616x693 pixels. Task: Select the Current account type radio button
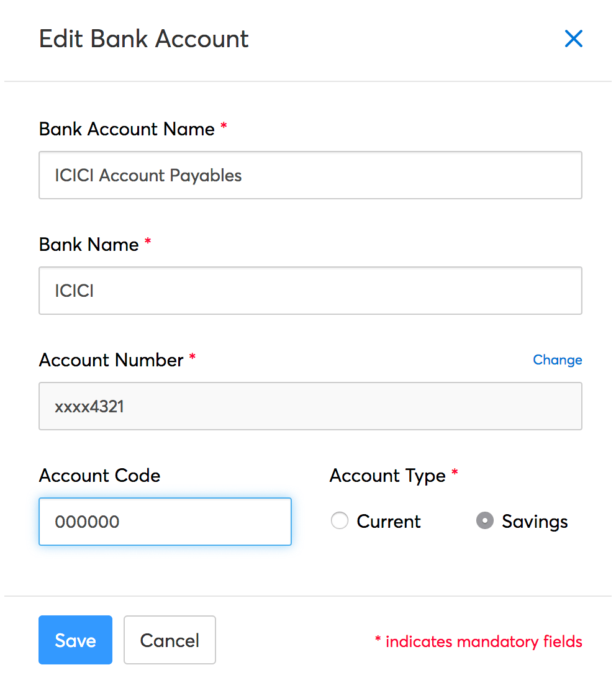(x=340, y=521)
